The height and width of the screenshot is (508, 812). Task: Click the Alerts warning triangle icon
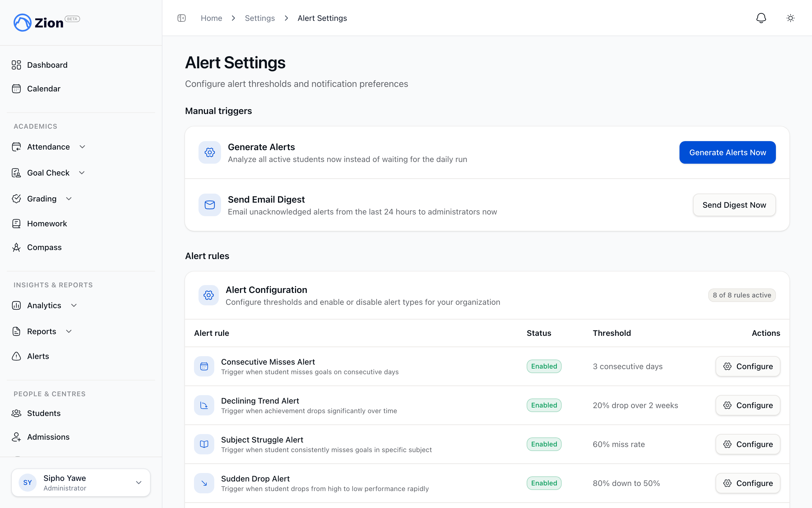[x=16, y=356]
